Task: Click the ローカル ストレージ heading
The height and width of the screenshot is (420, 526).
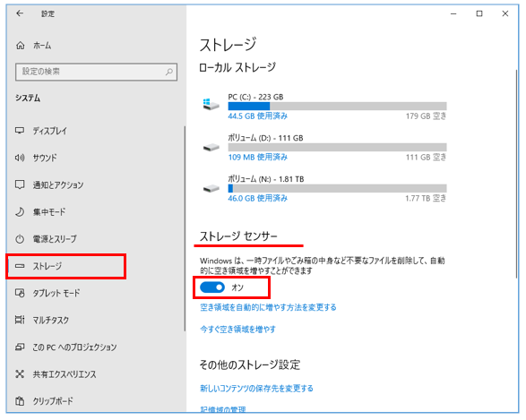Action: pyautogui.click(x=237, y=67)
